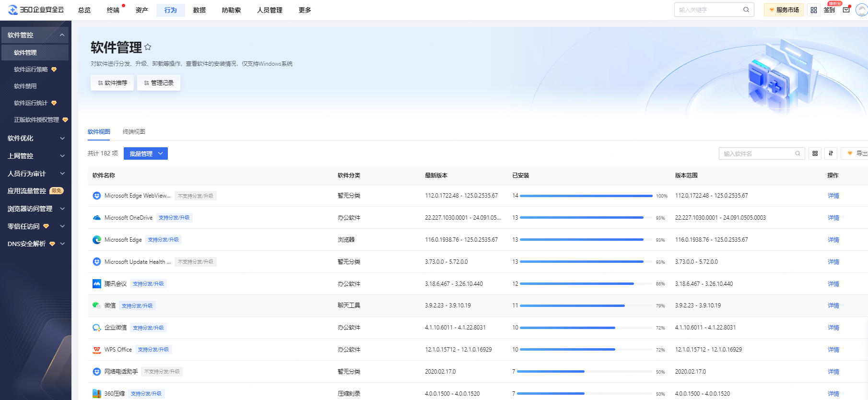The image size is (868, 400).
Task: Click the 腾讯会议 app icon
Action: pyautogui.click(x=96, y=284)
